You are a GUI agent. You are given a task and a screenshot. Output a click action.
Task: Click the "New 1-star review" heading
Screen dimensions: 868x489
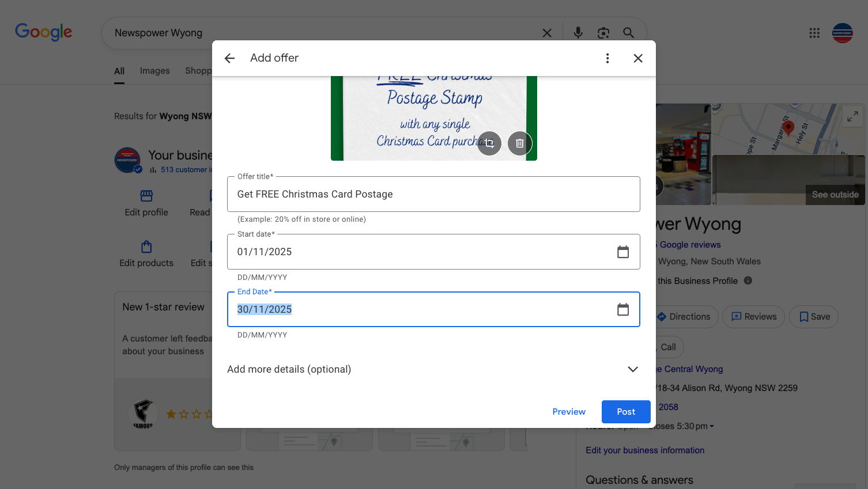coord(163,307)
